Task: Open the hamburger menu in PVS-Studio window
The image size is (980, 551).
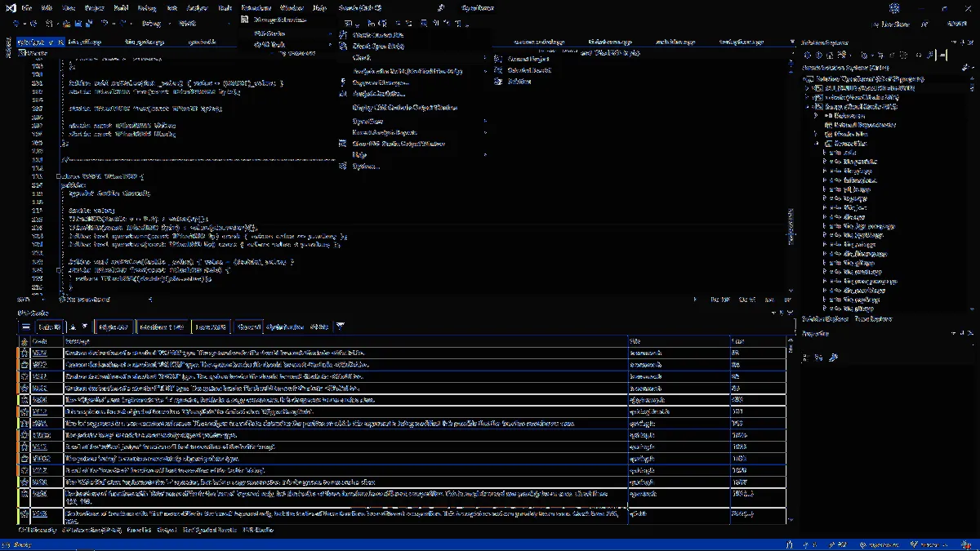Action: 25,327
